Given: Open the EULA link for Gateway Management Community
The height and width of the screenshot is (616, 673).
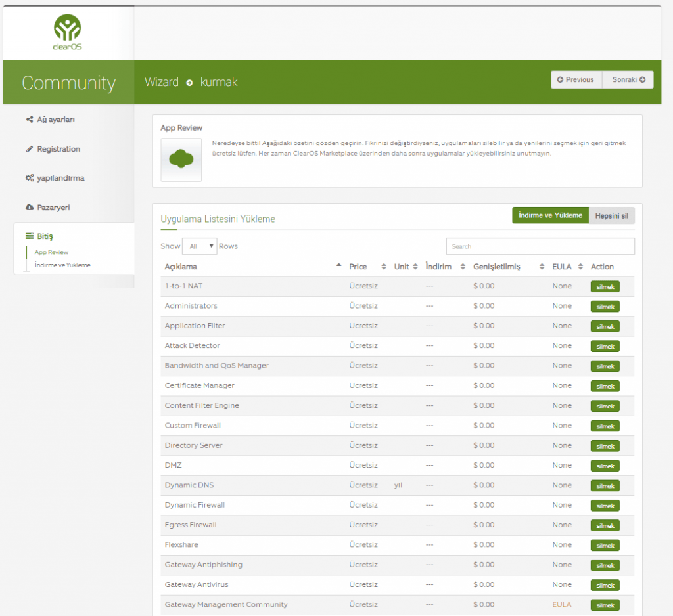Looking at the screenshot, I should [x=562, y=604].
